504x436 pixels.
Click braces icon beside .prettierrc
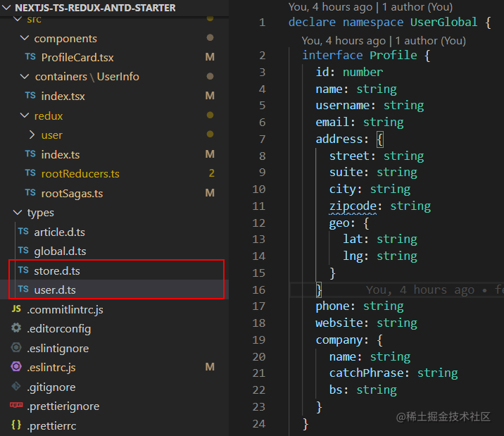16,425
